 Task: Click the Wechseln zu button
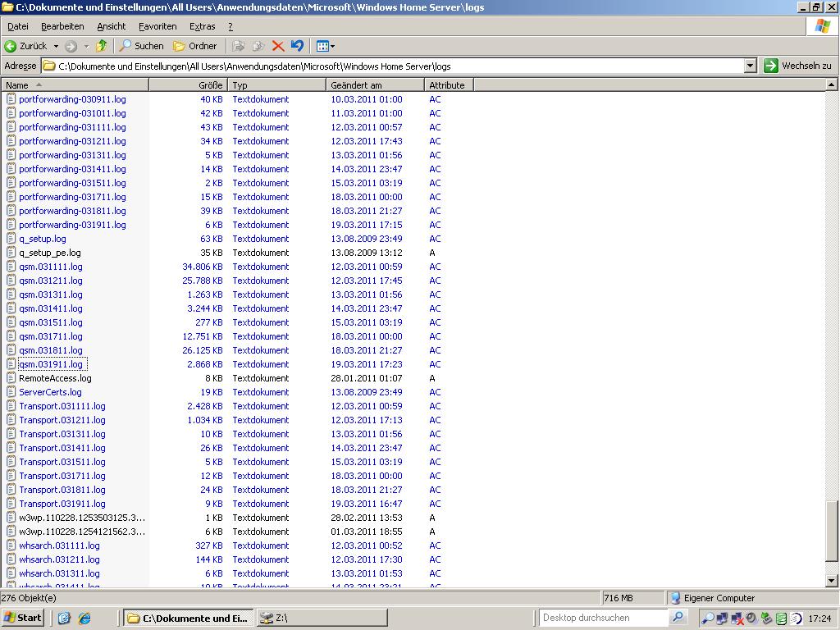pyautogui.click(x=797, y=66)
